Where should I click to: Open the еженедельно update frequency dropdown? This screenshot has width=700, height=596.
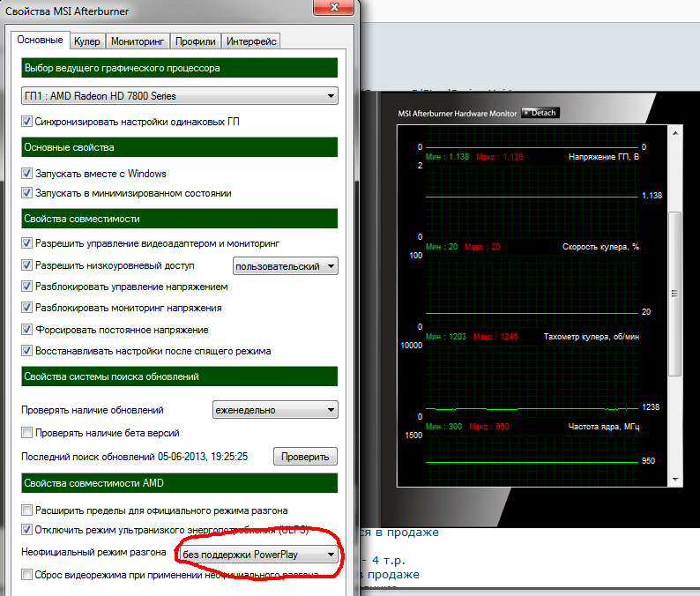coord(275,410)
